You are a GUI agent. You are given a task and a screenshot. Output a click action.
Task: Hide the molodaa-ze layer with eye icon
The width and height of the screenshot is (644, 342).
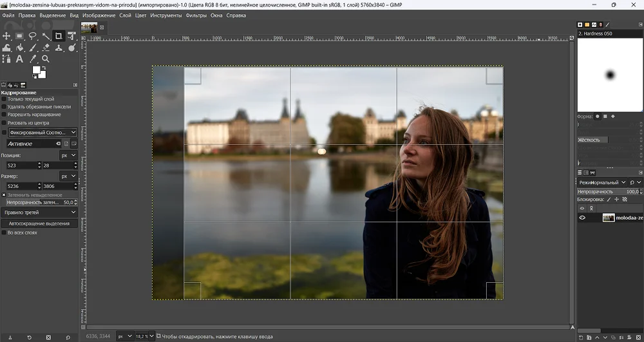582,218
